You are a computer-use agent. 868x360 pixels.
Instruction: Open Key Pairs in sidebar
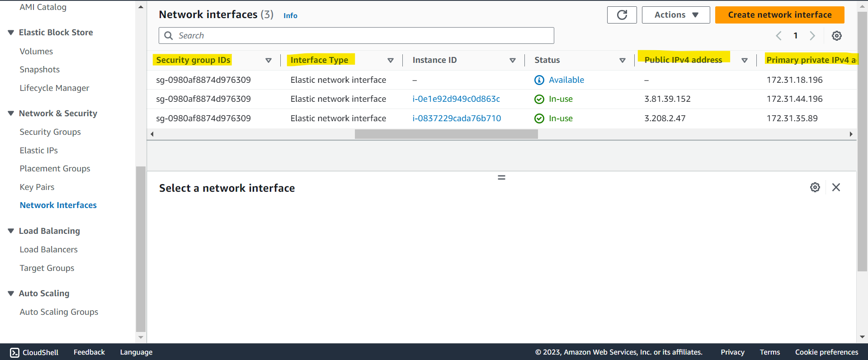pos(37,187)
